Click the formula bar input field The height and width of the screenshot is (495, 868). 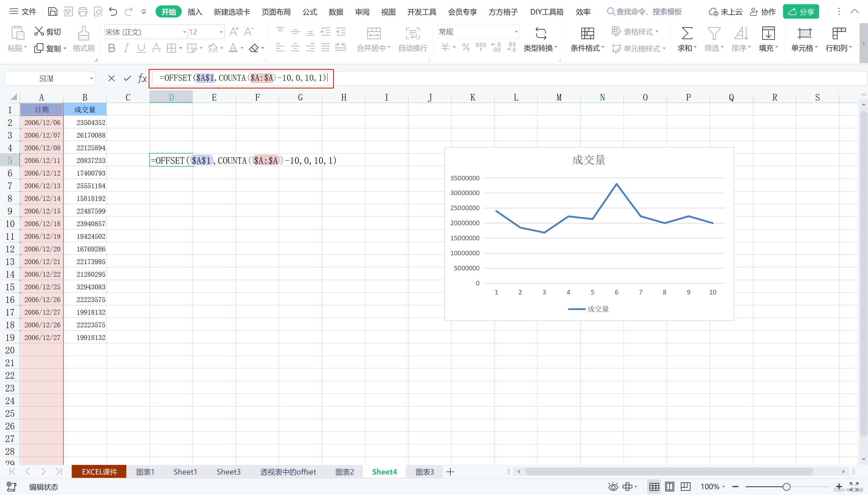click(510, 79)
